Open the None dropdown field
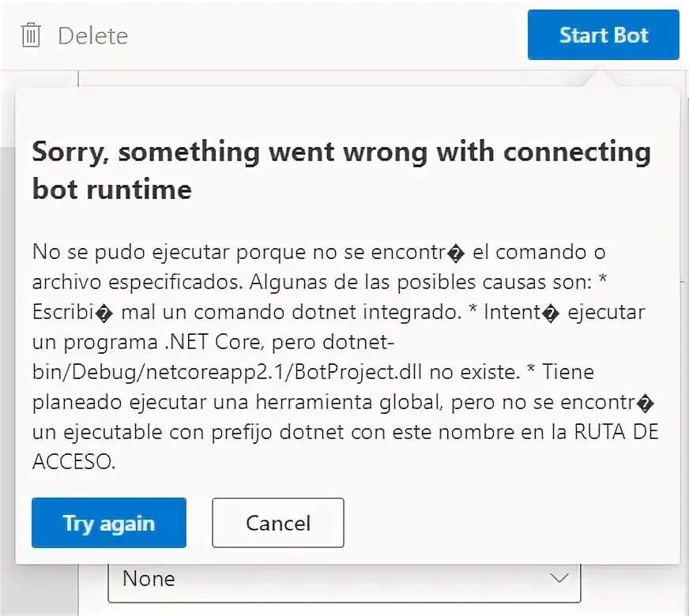The width and height of the screenshot is (689, 616). pos(344,582)
